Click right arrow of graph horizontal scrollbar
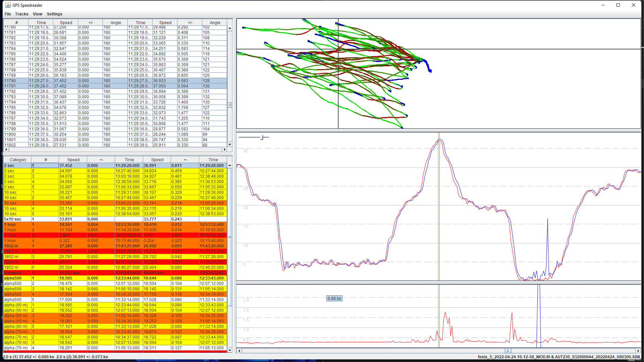Screen dimensions: 644x362 point(638,351)
